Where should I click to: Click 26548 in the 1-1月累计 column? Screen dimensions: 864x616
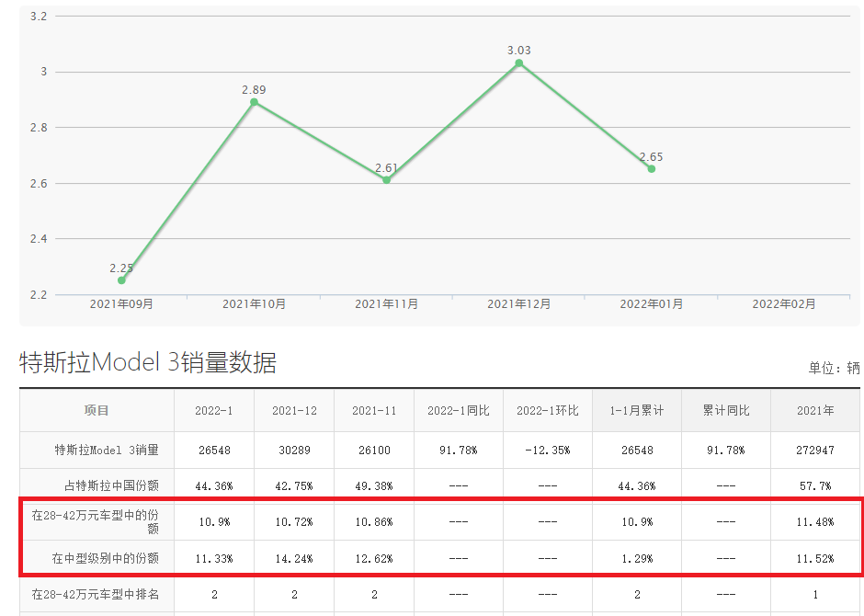(637, 451)
